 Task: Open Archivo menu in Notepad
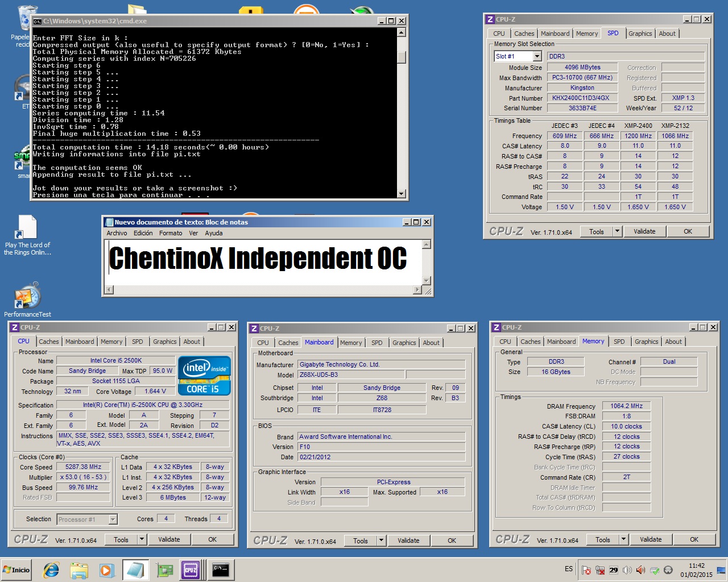117,233
